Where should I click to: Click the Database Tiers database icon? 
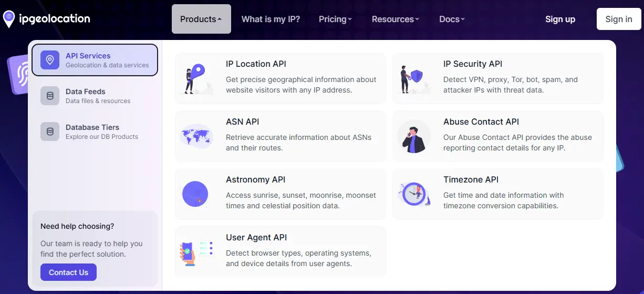pyautogui.click(x=50, y=131)
